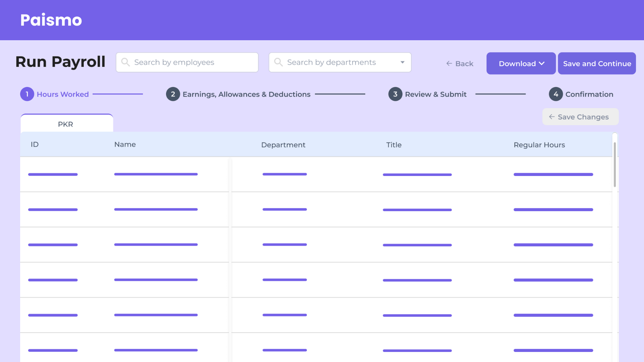Go to Earnings, Allowances & Deductions step
This screenshot has width=644, height=362.
click(x=246, y=95)
